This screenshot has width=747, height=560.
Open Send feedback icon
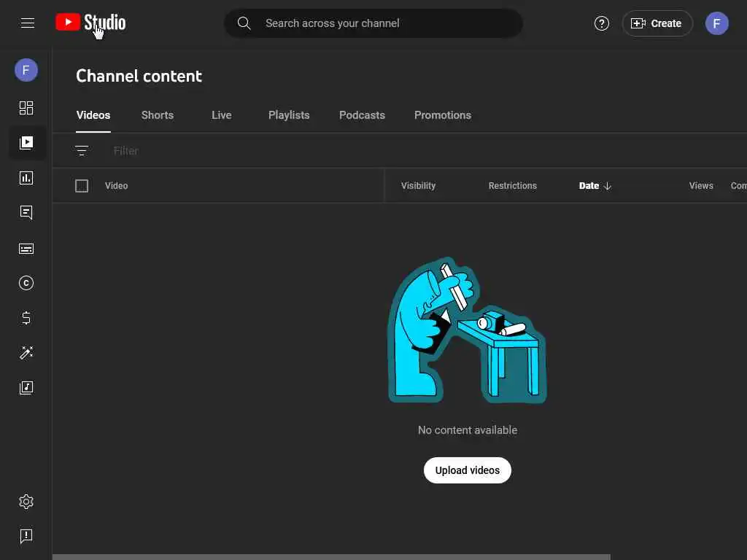pyautogui.click(x=26, y=536)
